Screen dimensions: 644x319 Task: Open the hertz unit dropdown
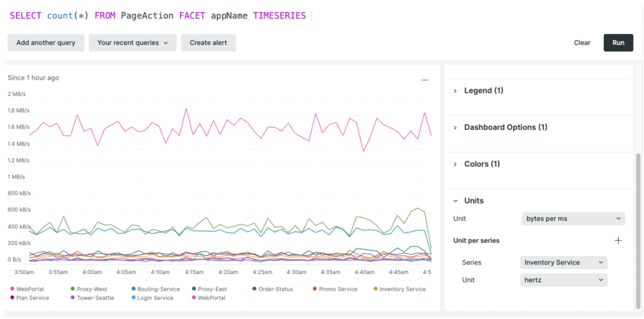tap(563, 280)
